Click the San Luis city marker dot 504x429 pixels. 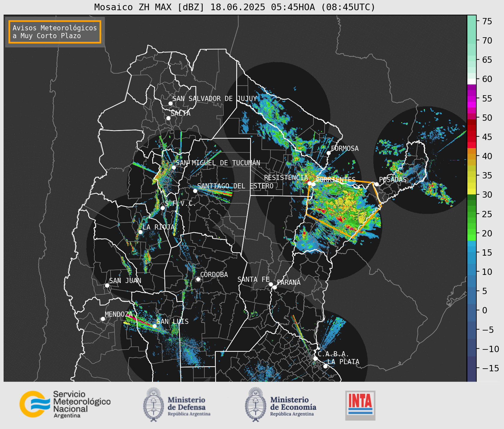154,326
